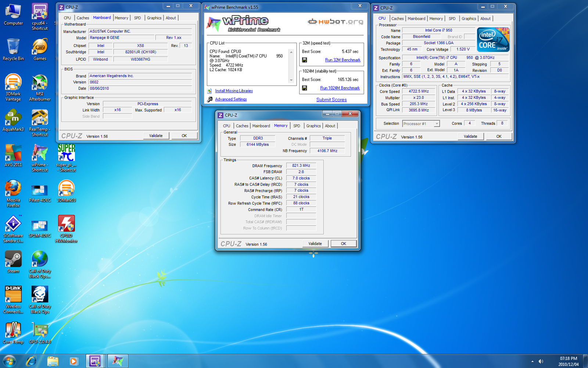Select Graphics tab in right CPU-Z window
The height and width of the screenshot is (368, 588).
point(469,18)
